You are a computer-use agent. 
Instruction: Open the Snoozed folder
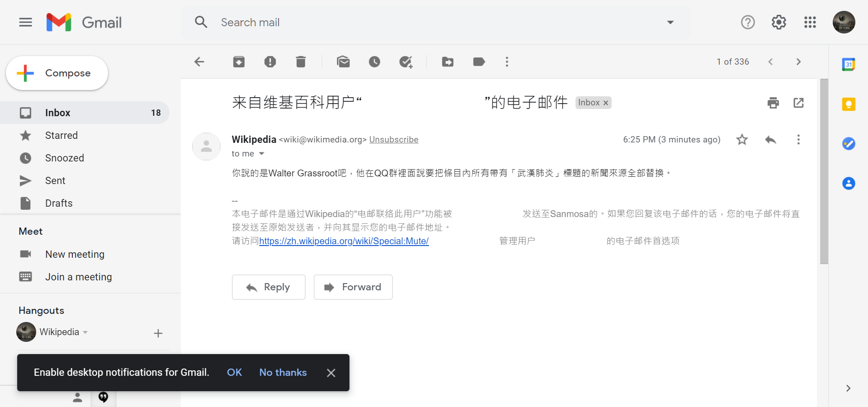[x=85, y=158]
